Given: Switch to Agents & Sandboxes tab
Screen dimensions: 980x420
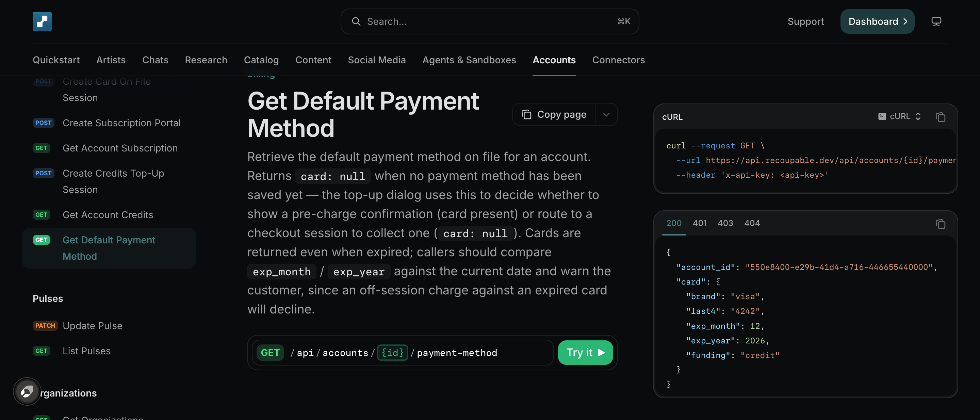Looking at the screenshot, I should [469, 60].
